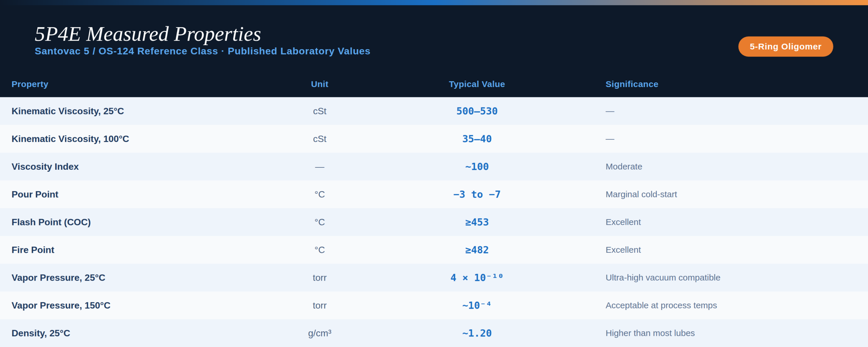
Task: Select Vapor Pressure, 150°C row label
Action: pos(61,306)
